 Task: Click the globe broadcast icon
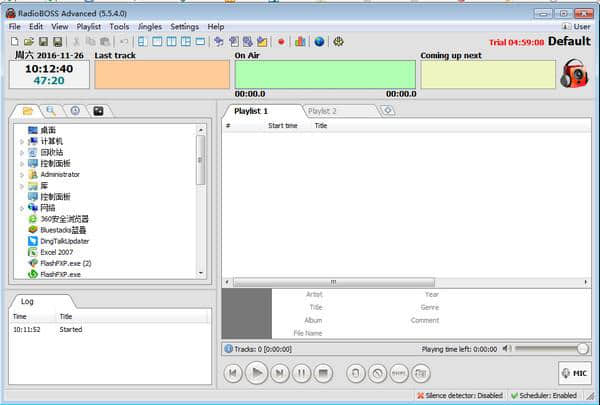click(x=319, y=42)
